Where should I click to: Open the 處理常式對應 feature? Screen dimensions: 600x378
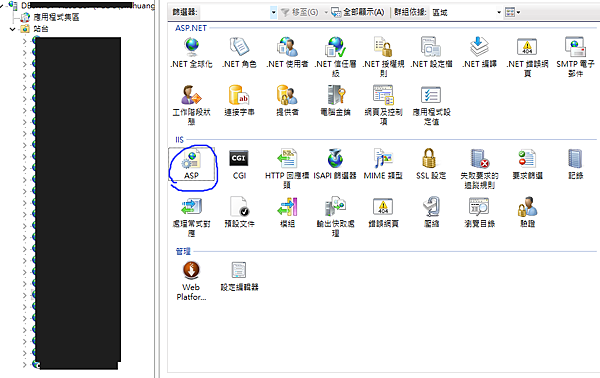[191, 217]
